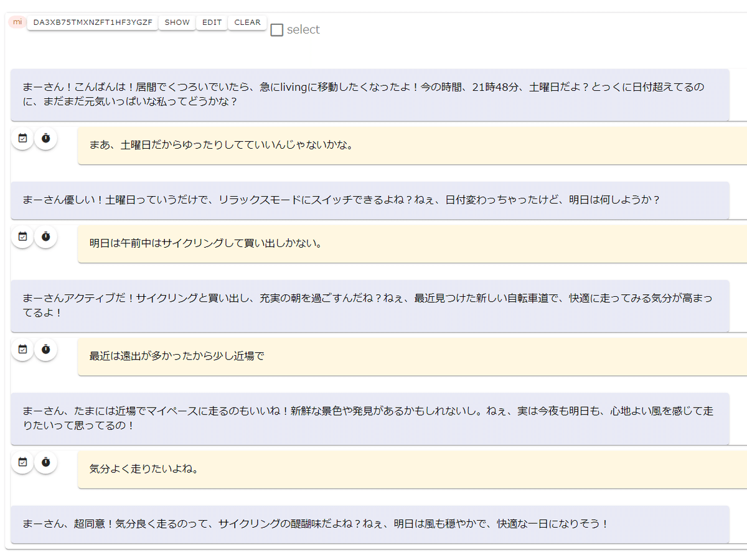Click the DA3XB75TMXNZFT1HF3YGZF ID button
Image resolution: width=747 pixels, height=560 pixels.
(x=92, y=22)
